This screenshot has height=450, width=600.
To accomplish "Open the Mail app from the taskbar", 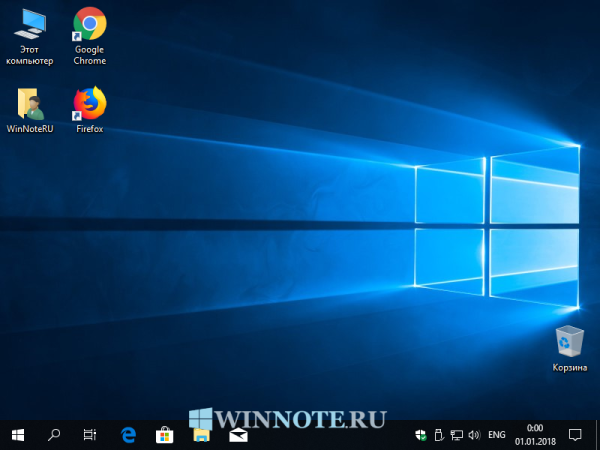I will click(238, 435).
